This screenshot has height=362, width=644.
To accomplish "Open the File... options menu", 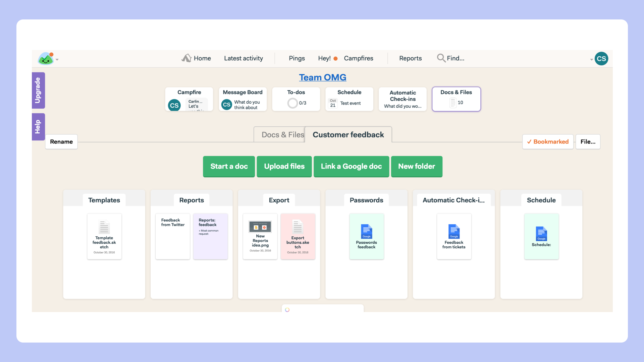I will click(x=588, y=142).
